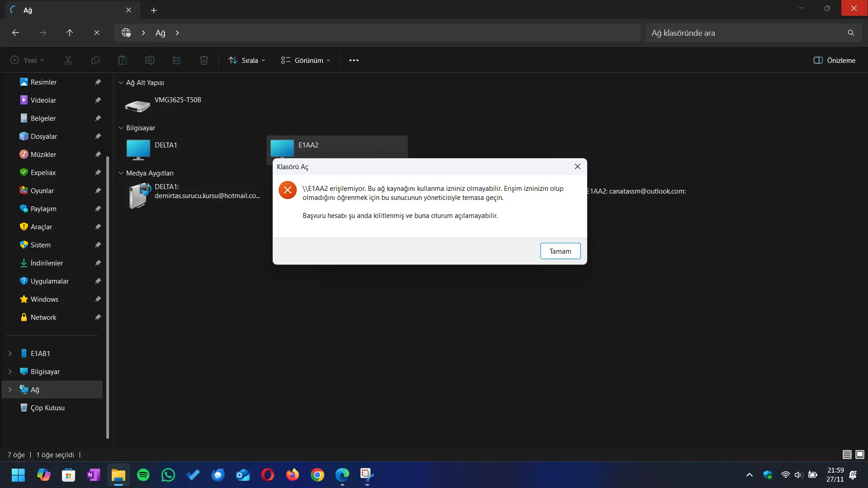Click Tamam to dismiss the error dialog
Image resolution: width=868 pixels, height=488 pixels.
(x=560, y=251)
